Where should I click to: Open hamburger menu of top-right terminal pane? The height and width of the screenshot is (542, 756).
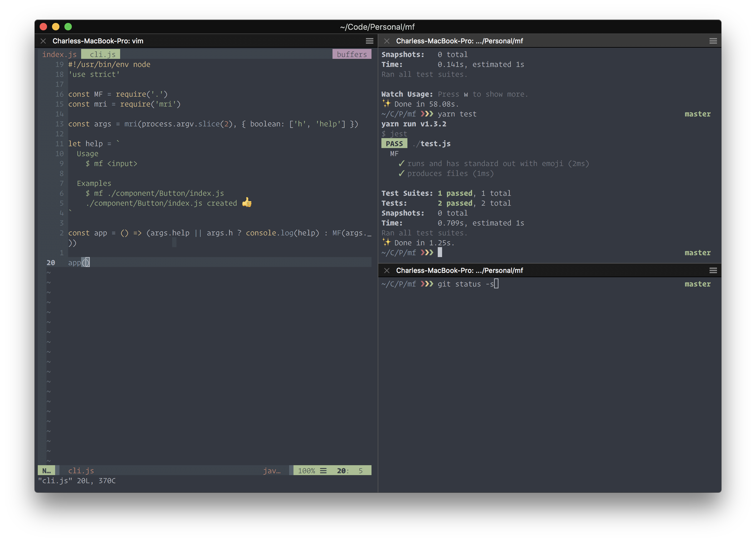coord(713,41)
